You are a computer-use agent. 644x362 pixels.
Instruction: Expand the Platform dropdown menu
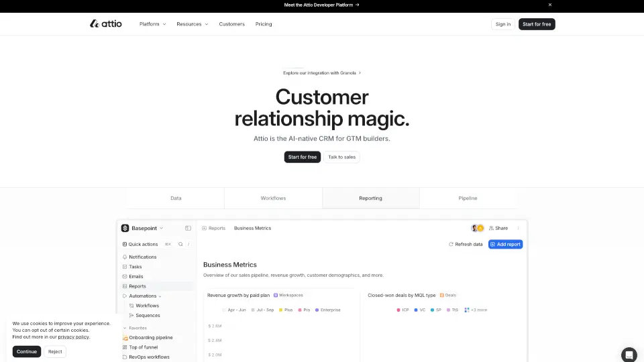[153, 24]
